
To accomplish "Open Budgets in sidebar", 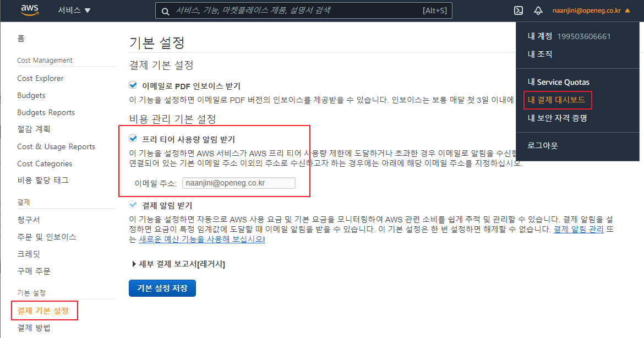I will 31,95.
